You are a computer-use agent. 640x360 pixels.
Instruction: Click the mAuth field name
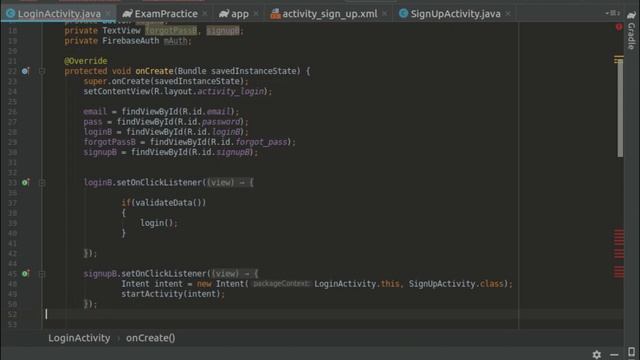click(x=176, y=41)
